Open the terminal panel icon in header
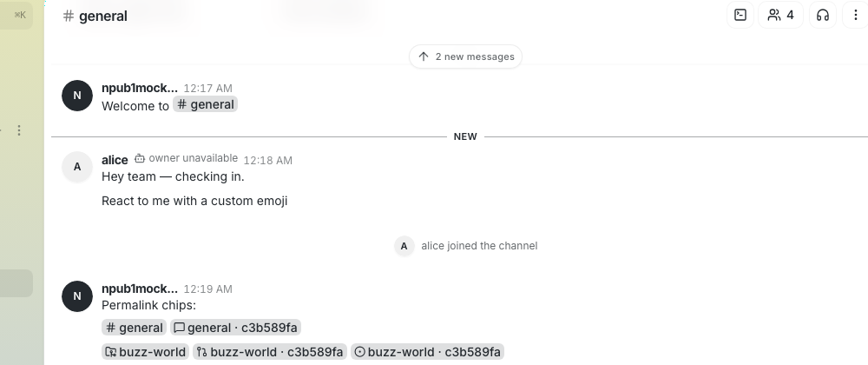The width and height of the screenshot is (868, 365). coord(740,15)
